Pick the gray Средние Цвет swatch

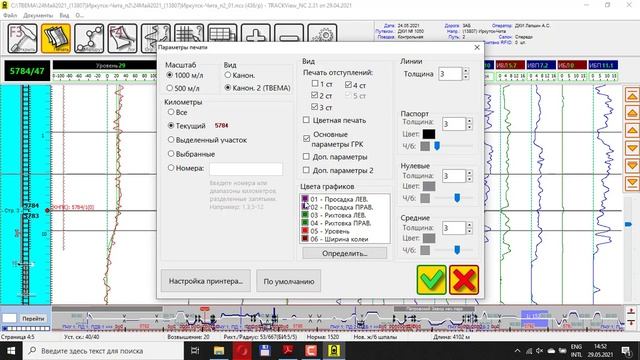pos(429,238)
